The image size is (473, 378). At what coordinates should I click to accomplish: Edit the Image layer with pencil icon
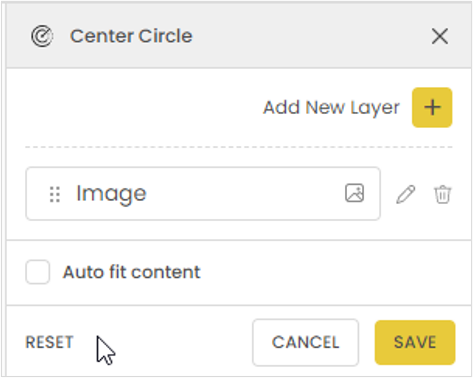pos(406,194)
